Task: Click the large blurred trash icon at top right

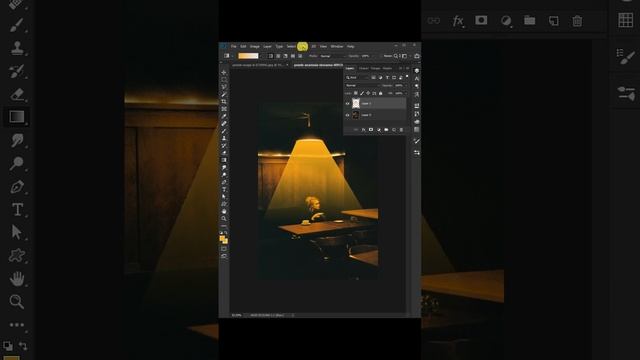Action: 577,21
